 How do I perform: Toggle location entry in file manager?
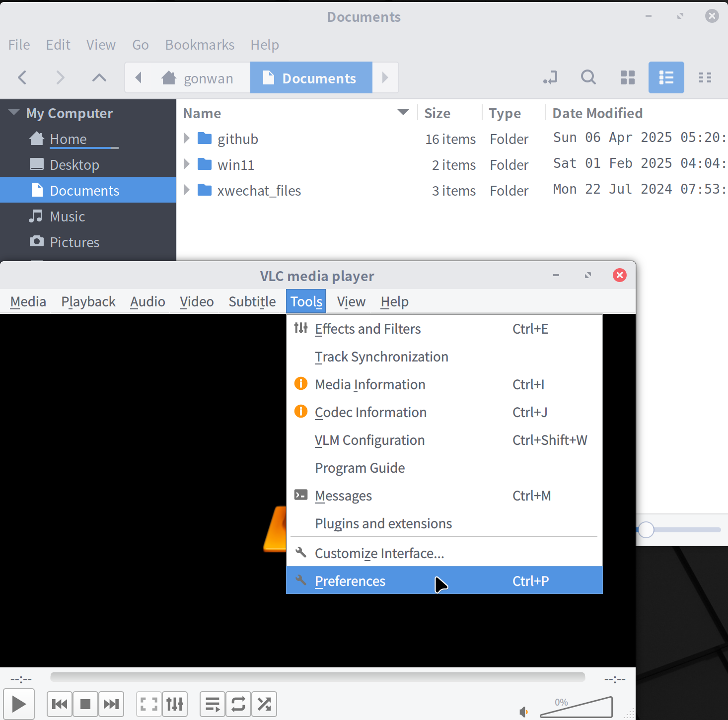[550, 77]
